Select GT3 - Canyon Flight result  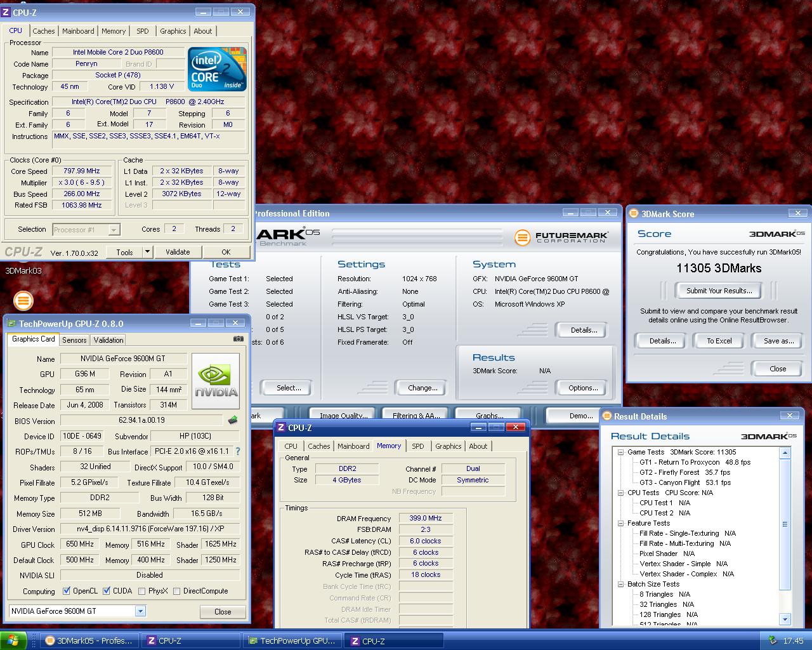[685, 482]
